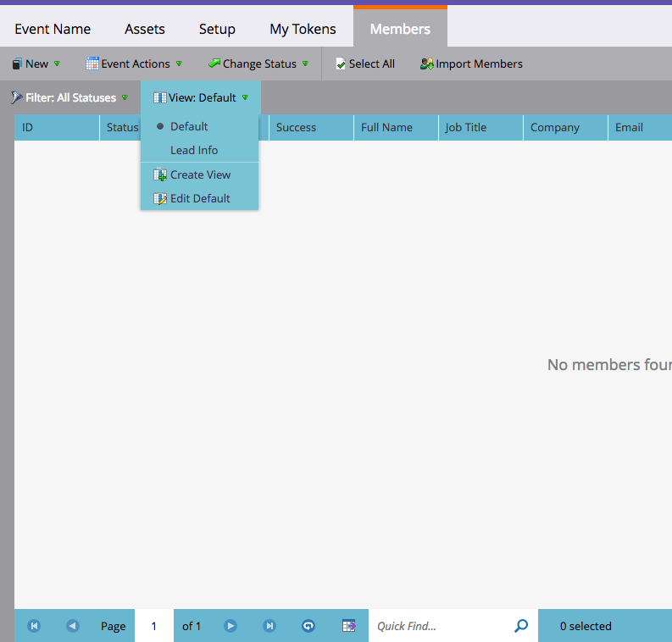Open the Change Status dropdown
This screenshot has height=642, width=672.
(x=258, y=64)
